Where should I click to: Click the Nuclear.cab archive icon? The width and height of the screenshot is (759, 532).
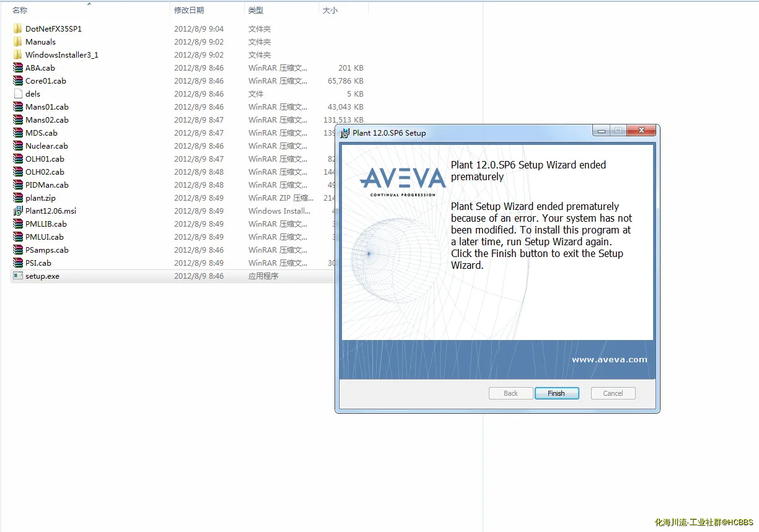(17, 146)
